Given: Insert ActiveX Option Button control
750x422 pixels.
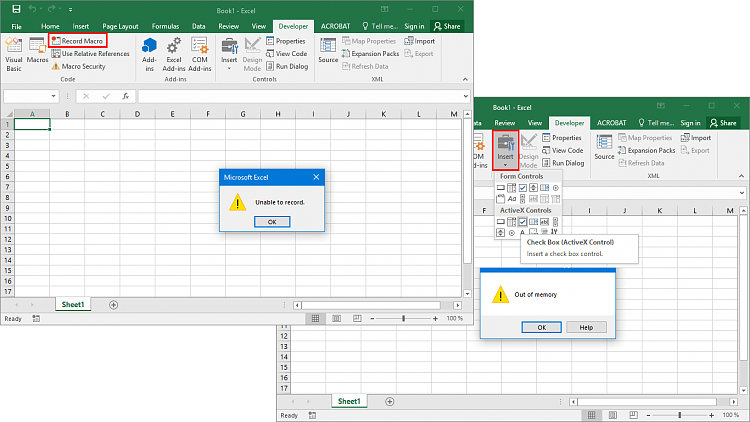Looking at the screenshot, I should pyautogui.click(x=511, y=233).
